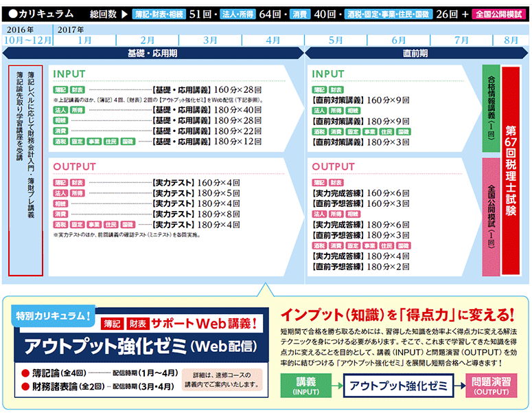Click the green 合格情報講義 vertical bar
Image resolution: width=532 pixels, height=413 pixels.
490,109
